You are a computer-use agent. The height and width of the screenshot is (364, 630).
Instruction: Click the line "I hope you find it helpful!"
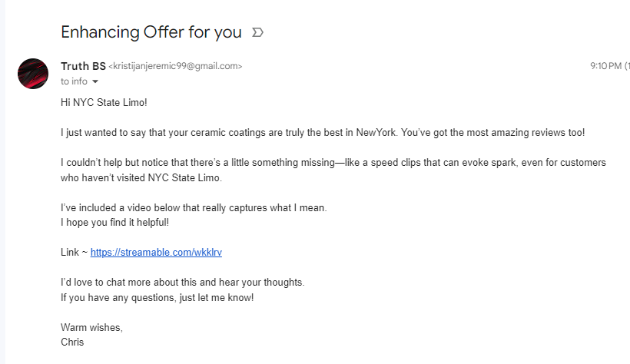click(x=114, y=223)
